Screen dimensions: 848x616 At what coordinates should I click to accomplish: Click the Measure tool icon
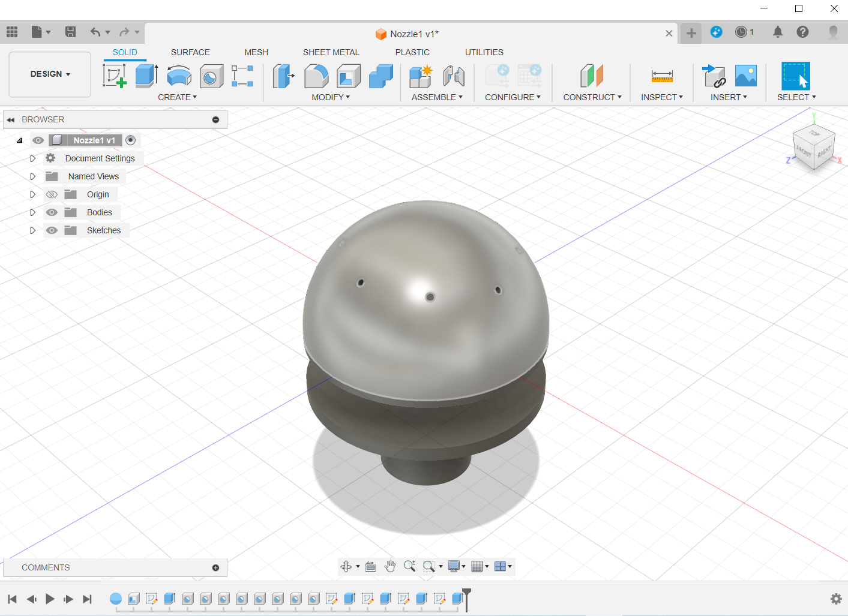662,76
